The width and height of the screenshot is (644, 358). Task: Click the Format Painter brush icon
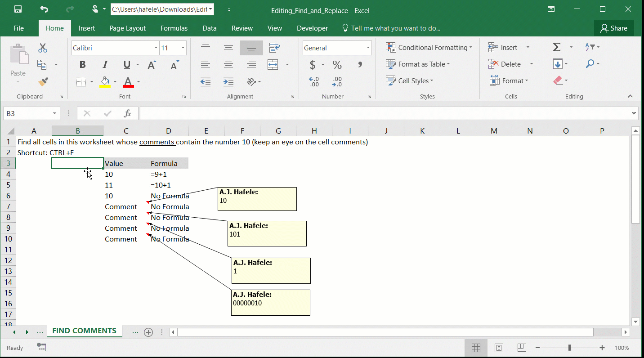point(43,82)
